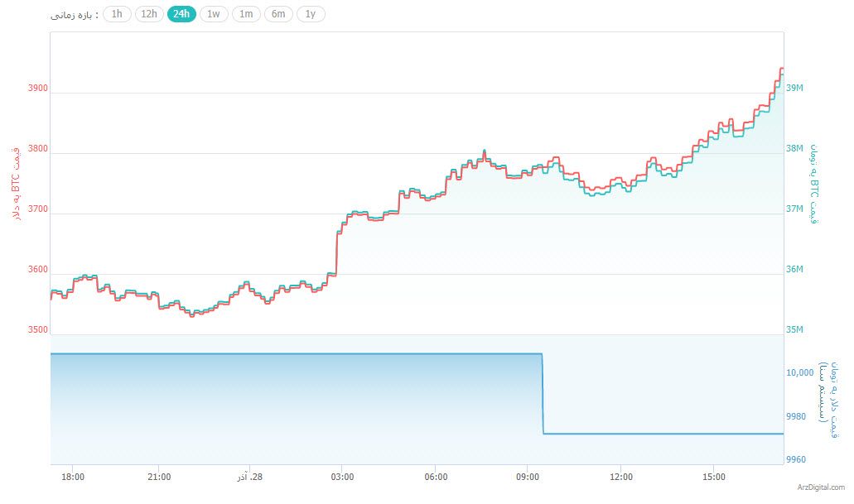Choose the 1m time range
854x504 pixels.
click(246, 14)
